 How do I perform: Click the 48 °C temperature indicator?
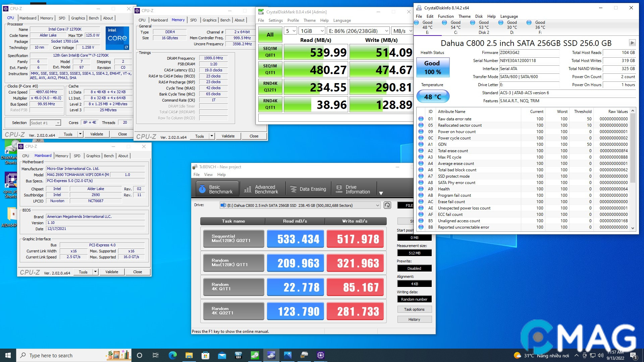[x=433, y=97]
